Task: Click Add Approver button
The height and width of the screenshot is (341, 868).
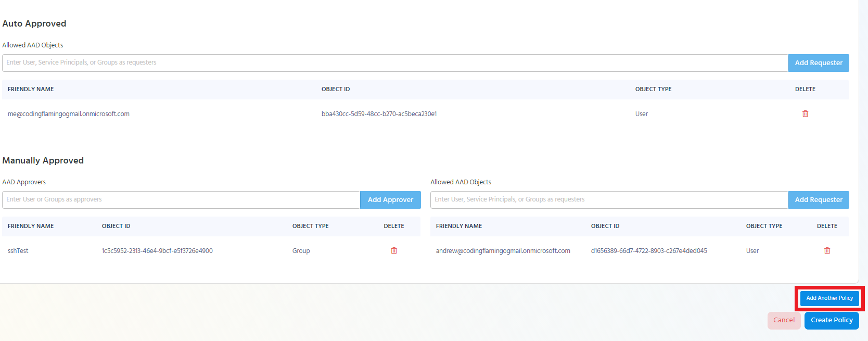Action: point(390,200)
